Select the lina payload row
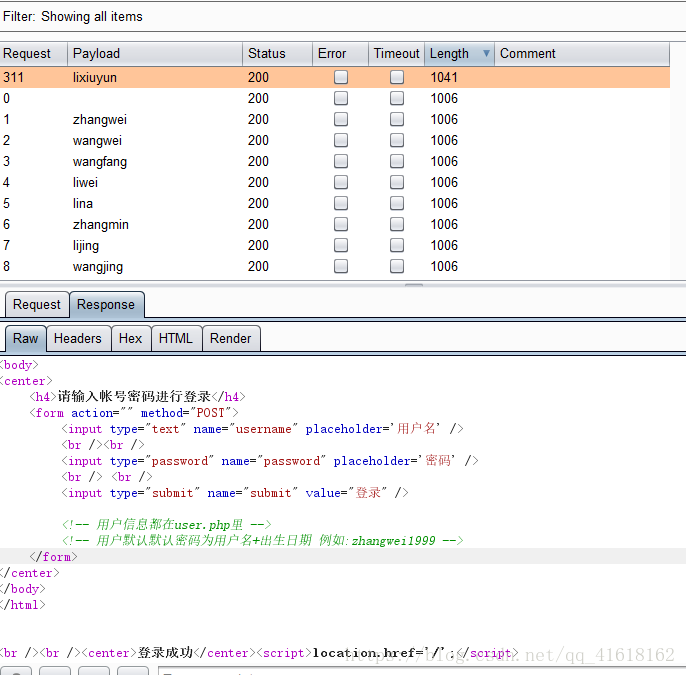686x675 pixels. pos(335,203)
